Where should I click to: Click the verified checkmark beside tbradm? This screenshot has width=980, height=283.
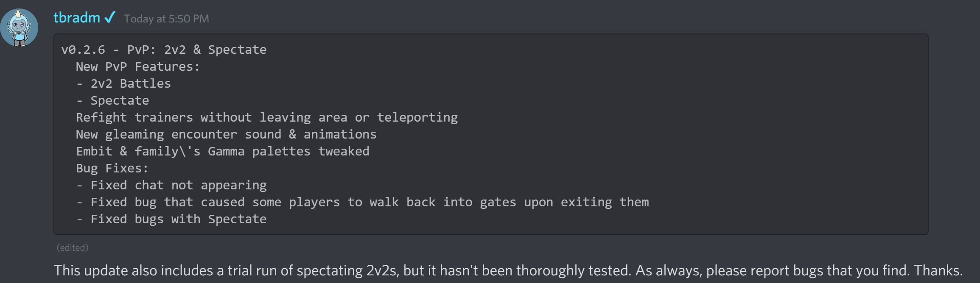pyautogui.click(x=110, y=17)
